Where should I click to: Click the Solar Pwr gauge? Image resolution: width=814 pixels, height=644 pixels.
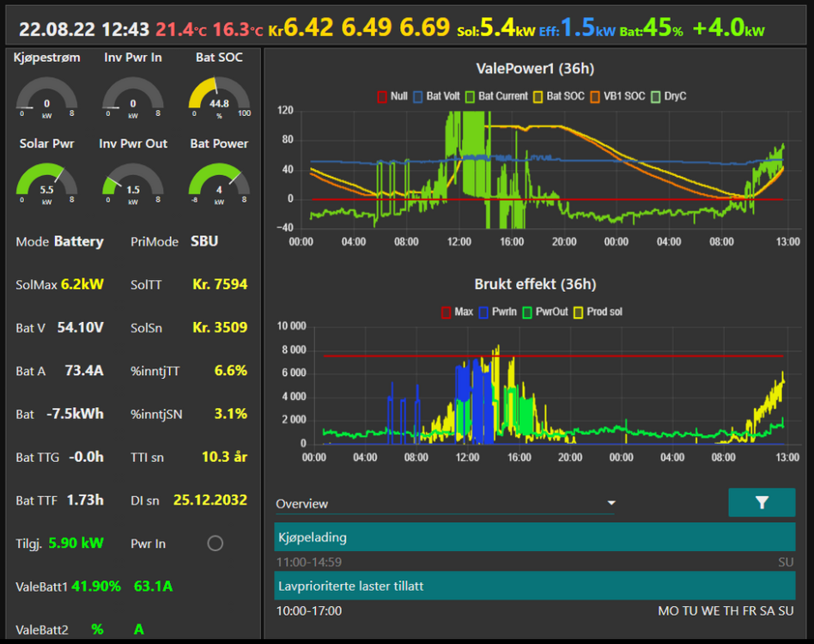tap(47, 182)
